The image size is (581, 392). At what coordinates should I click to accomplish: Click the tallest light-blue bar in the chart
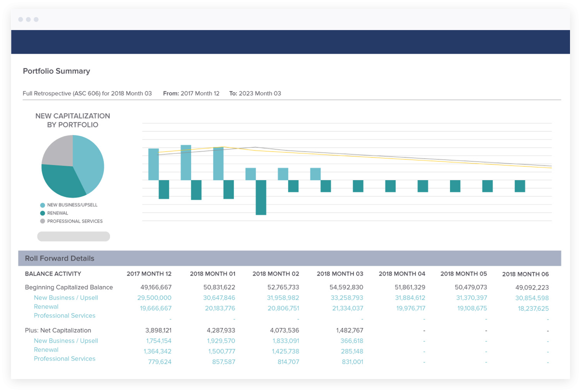coord(185,160)
